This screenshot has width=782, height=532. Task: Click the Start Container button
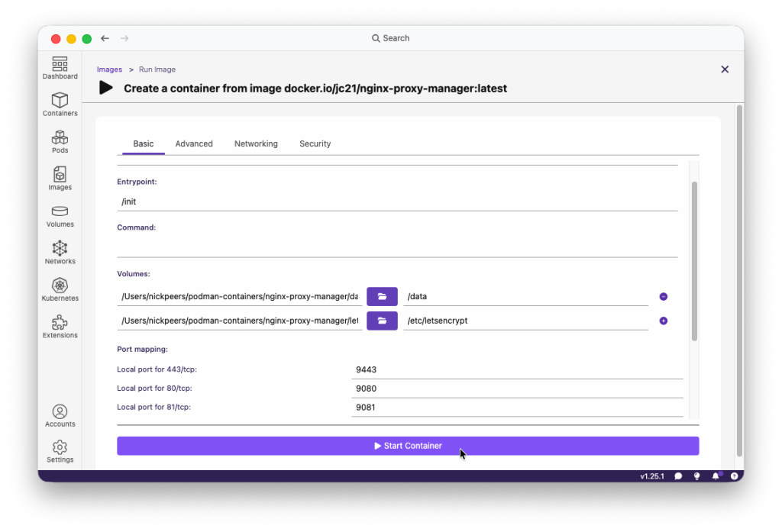pos(408,446)
